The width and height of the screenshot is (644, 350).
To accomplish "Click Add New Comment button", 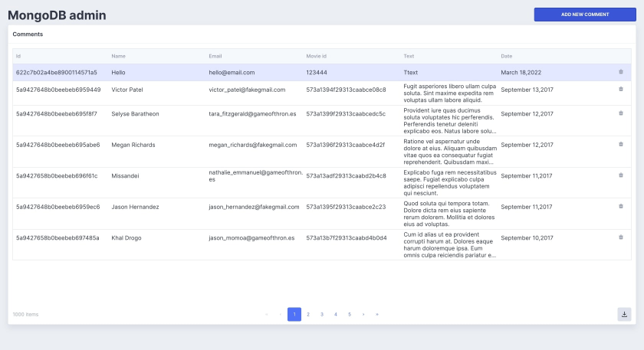I will [x=585, y=15].
